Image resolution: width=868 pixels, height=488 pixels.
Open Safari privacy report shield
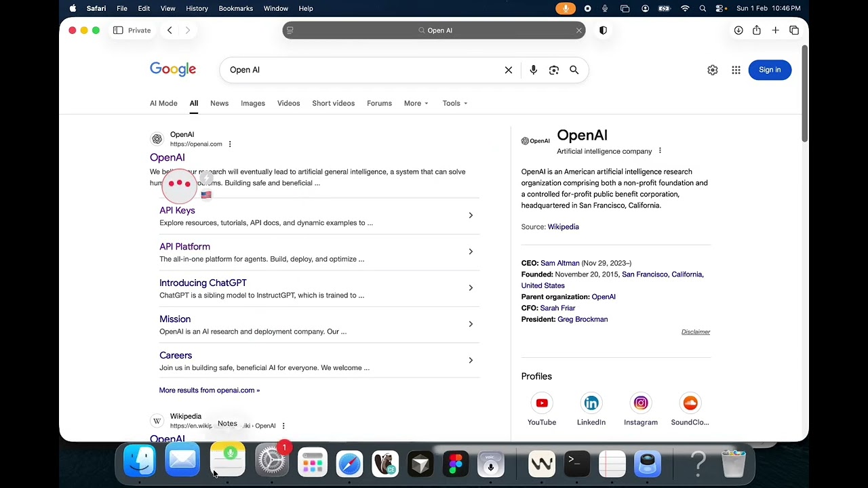tap(603, 30)
